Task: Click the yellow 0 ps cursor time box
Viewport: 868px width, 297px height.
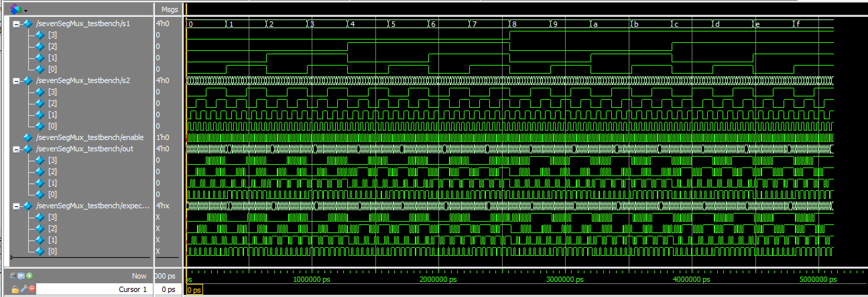Action: coord(194,290)
